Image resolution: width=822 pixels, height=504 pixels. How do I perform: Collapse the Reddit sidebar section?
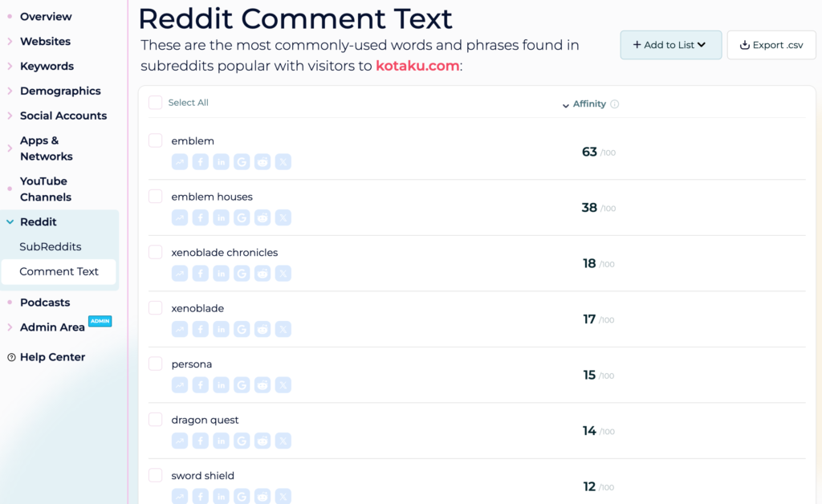click(x=38, y=222)
